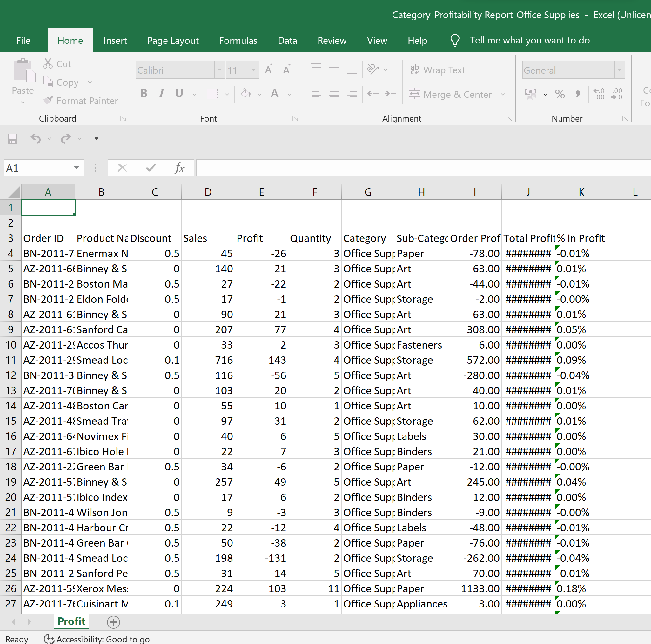The image size is (651, 644).
Task: Apply underline formatting
Action: coord(178,94)
